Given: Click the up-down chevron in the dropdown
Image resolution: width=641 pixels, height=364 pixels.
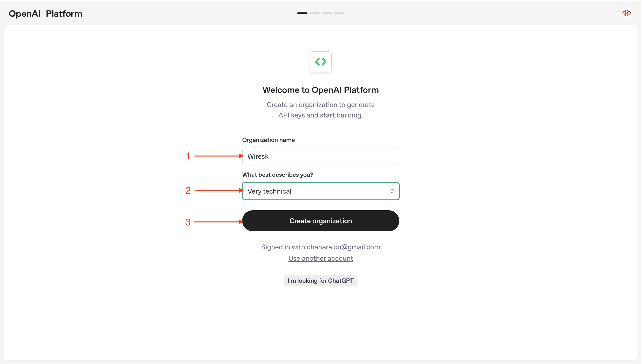Looking at the screenshot, I should [392, 191].
